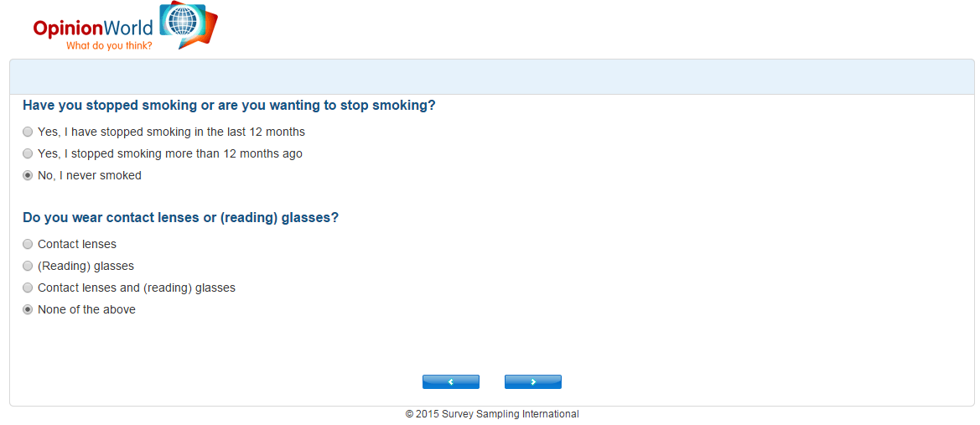This screenshot has width=980, height=425.
Task: Go back with the left arrow button
Action: click(451, 382)
